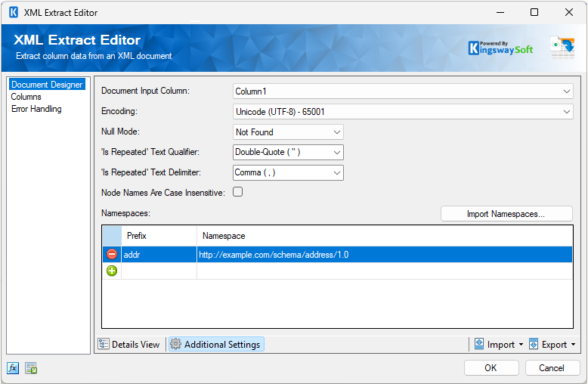Click the Export document icon

(534, 344)
